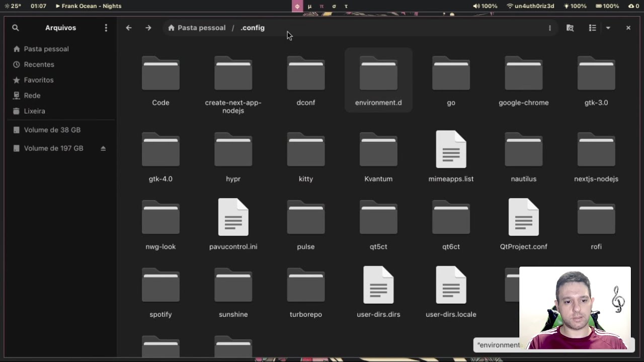Select the go folder
Image resolution: width=644 pixels, height=362 pixels.
coord(451,80)
